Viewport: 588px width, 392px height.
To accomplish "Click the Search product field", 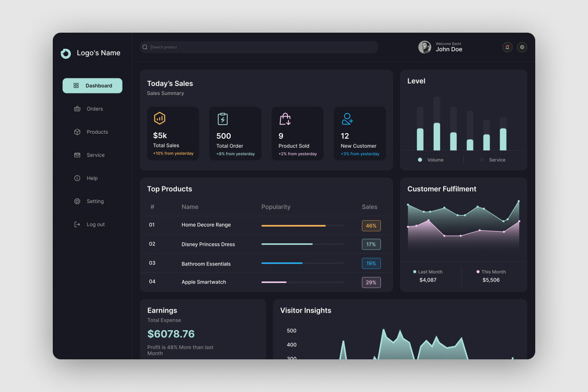I will click(x=258, y=47).
